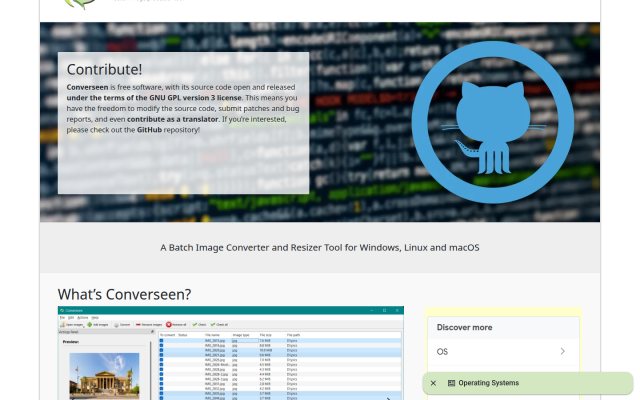
Task: Click the Operating Systems banner icon
Action: tap(451, 383)
